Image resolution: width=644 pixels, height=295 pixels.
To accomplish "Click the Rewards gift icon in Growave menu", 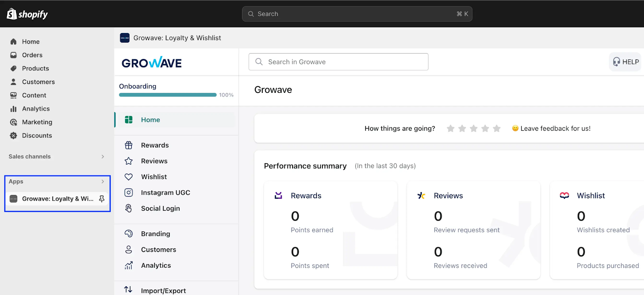I will [128, 145].
